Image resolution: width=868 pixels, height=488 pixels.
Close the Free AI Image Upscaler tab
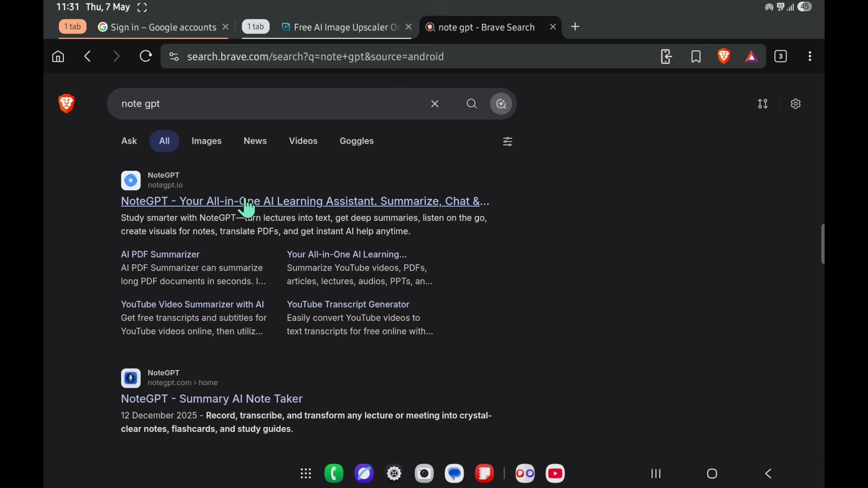pos(409,28)
